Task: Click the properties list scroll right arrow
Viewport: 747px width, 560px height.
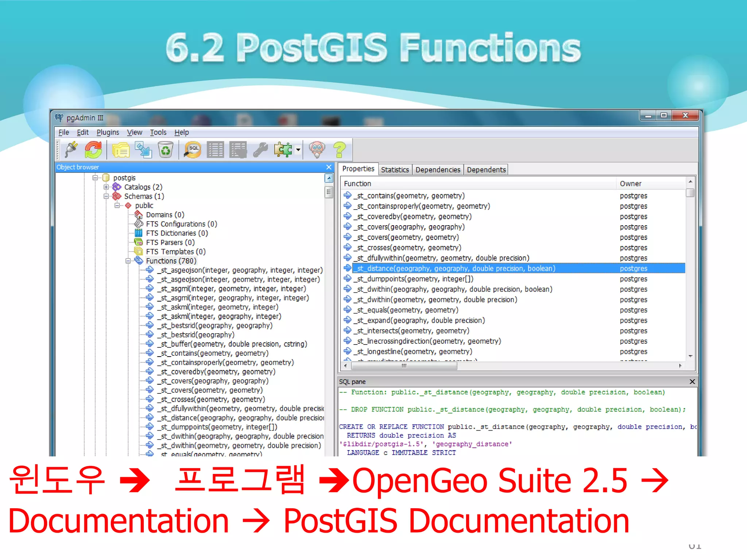Action: pos(680,366)
